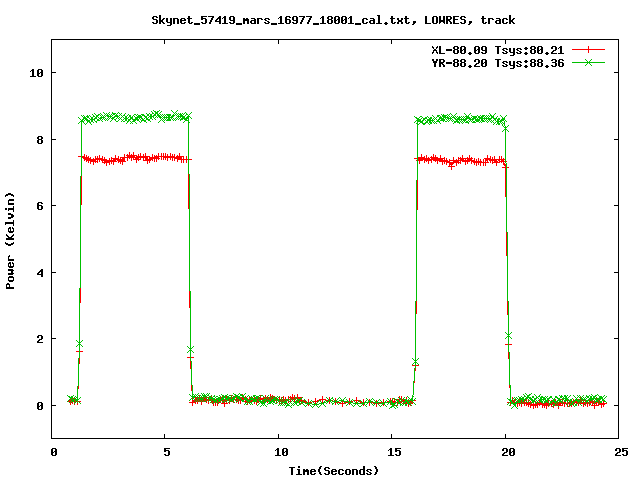The image size is (640, 480).
Task: Click y-axis tick label 8
Action: 40,140
